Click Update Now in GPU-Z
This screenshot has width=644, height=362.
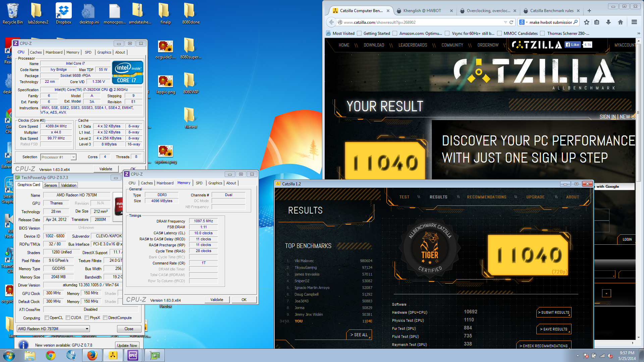click(127, 346)
